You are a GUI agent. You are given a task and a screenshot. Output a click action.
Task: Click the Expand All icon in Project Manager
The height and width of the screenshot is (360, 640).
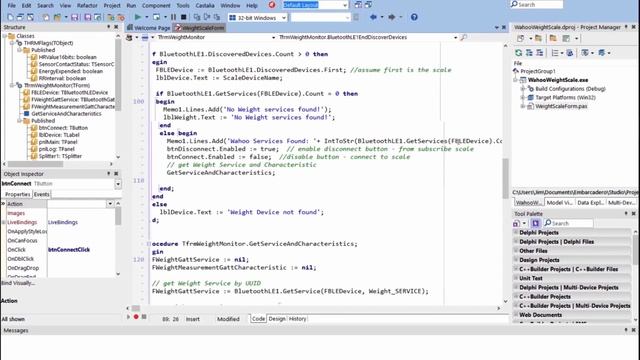(529, 53)
